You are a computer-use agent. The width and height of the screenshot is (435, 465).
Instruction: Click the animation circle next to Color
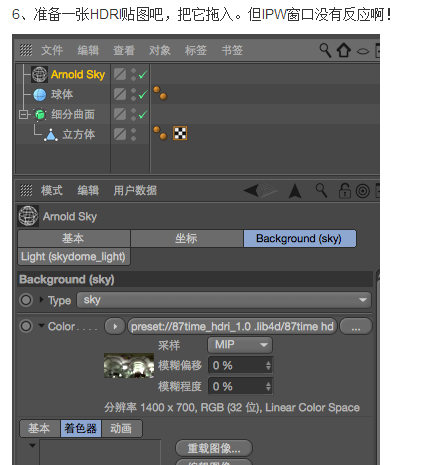point(26,326)
